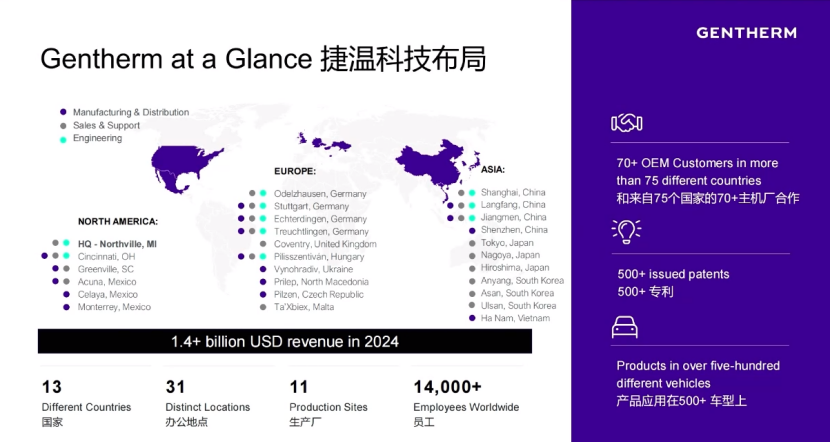This screenshot has width=831, height=442.
Task: Click the Engineering legend dot
Action: pos(63,139)
